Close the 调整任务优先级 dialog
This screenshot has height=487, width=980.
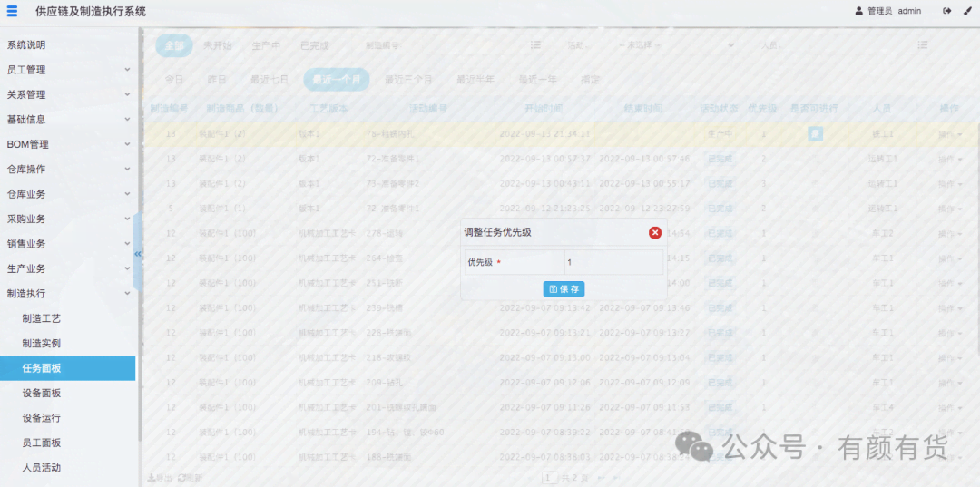[x=654, y=232]
